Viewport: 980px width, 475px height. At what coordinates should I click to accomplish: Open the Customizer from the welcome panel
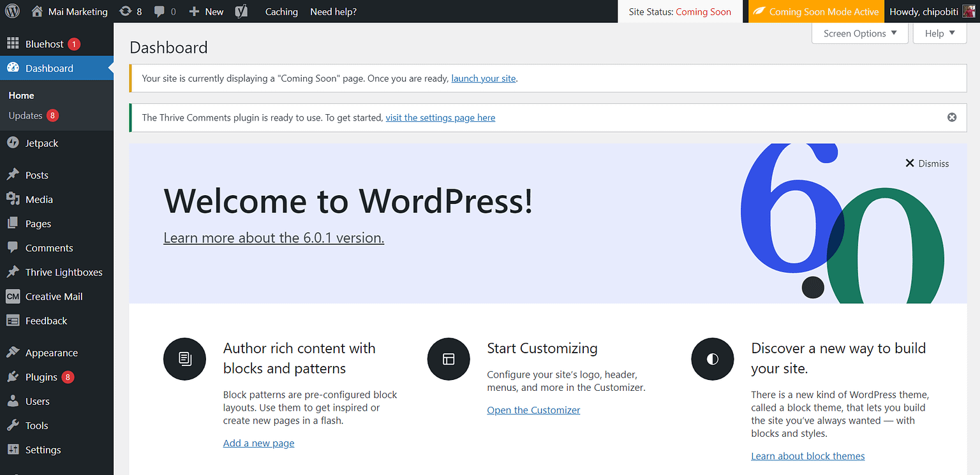533,409
